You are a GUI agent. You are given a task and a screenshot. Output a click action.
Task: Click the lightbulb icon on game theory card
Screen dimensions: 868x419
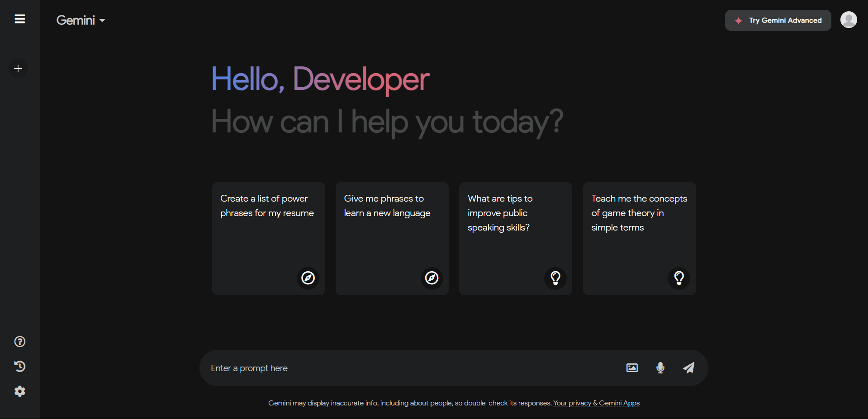coord(679,278)
